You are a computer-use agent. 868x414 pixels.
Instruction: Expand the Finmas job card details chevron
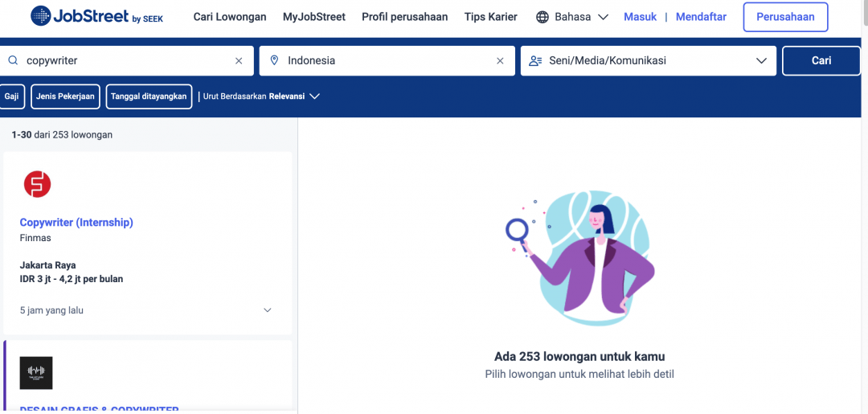pyautogui.click(x=268, y=310)
